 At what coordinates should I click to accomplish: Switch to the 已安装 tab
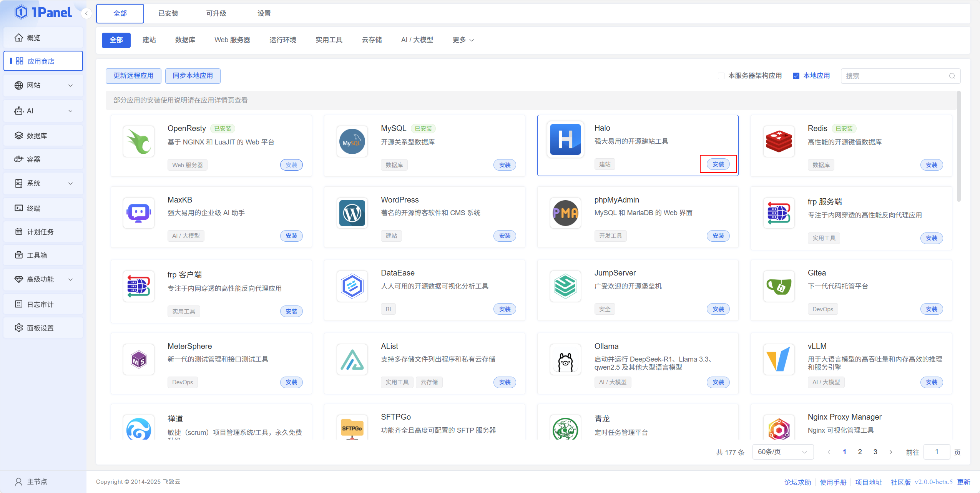point(168,13)
